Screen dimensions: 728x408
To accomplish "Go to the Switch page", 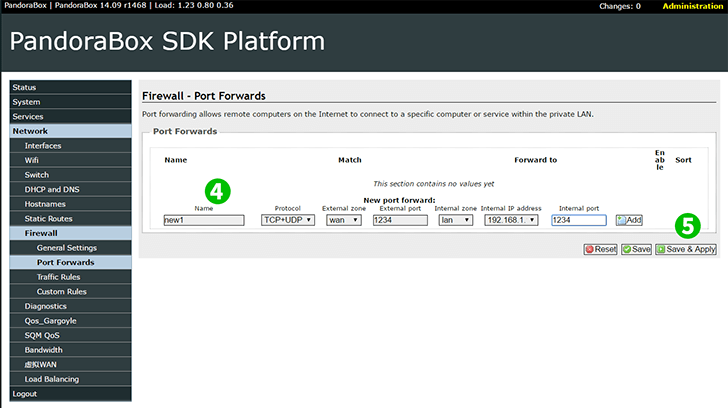I will (x=71, y=175).
